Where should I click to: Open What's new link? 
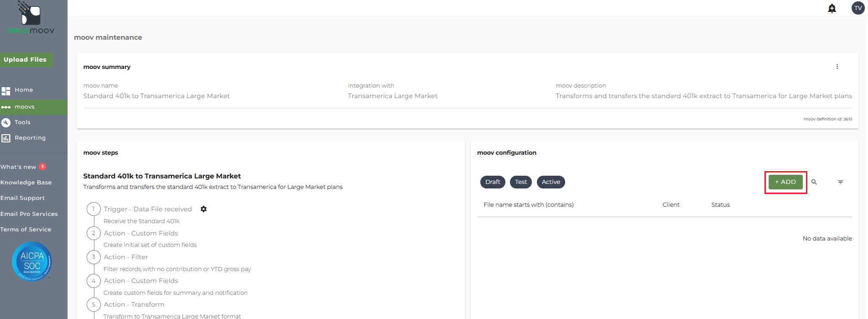[x=18, y=167]
